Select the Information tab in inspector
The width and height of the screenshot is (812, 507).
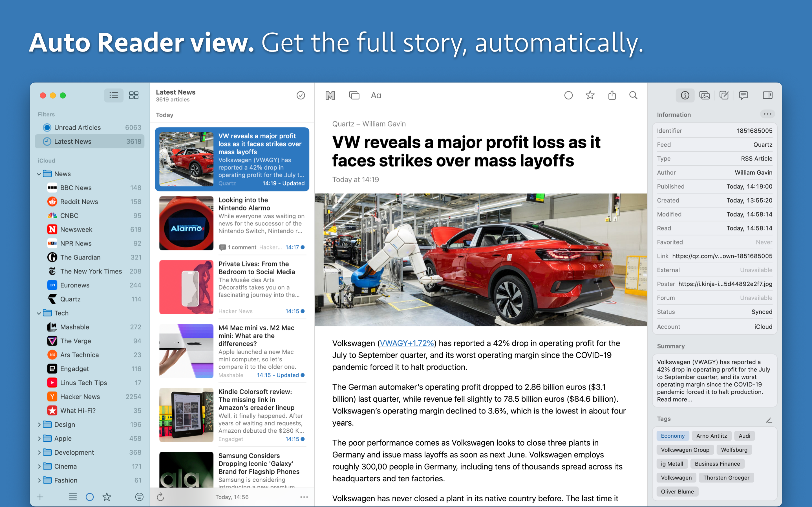[685, 95]
